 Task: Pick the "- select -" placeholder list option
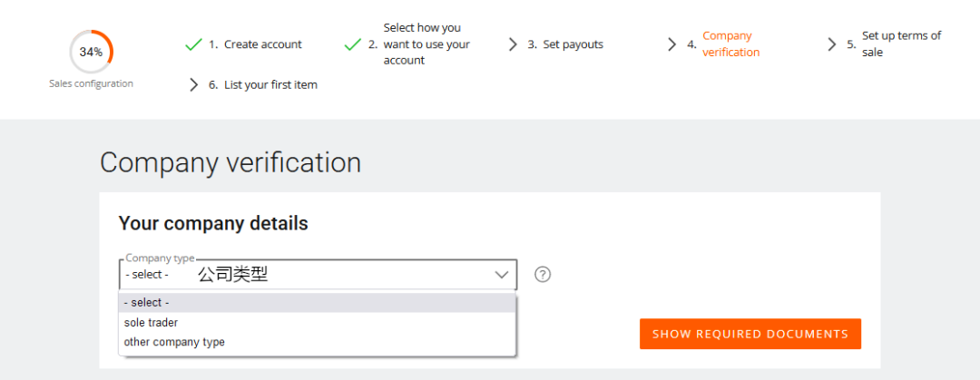(x=147, y=303)
